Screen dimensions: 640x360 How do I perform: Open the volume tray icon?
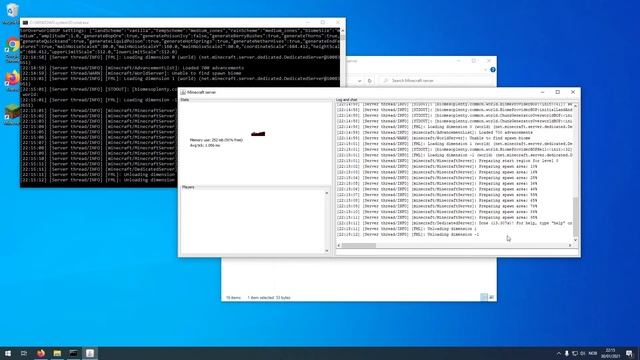coord(582,353)
